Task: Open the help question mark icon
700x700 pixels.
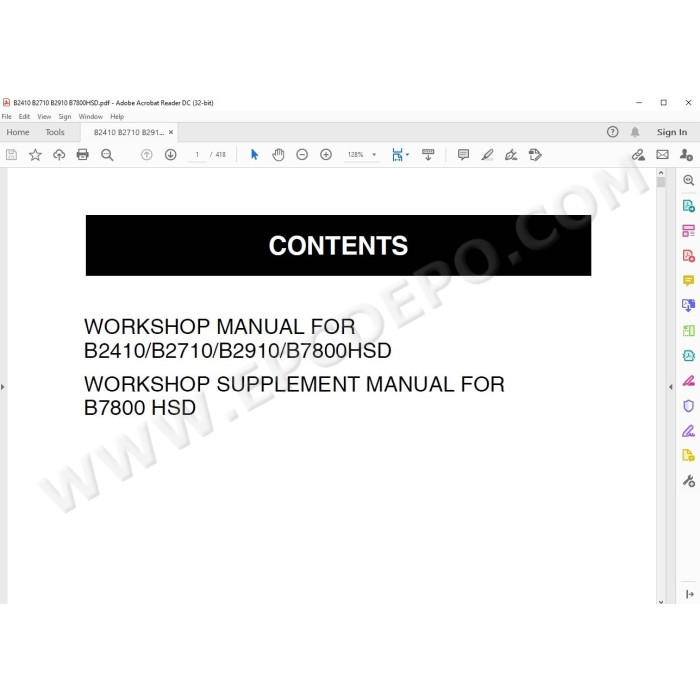Action: coord(612,132)
